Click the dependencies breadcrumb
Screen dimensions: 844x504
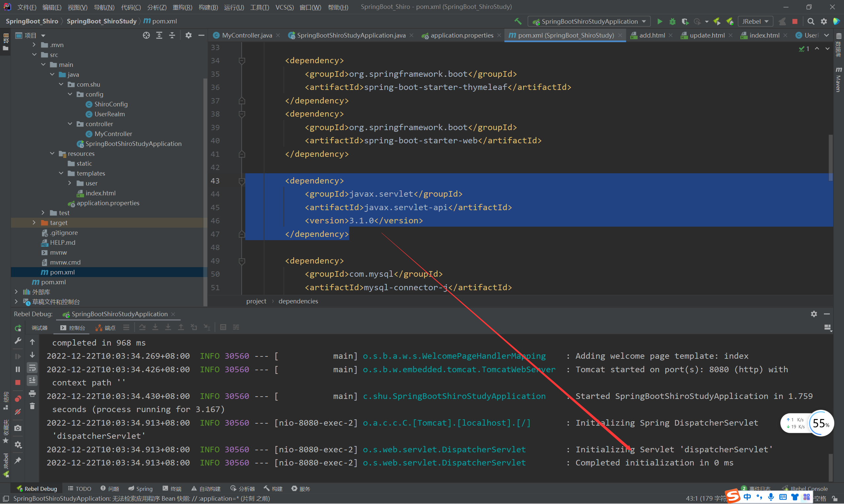tap(298, 301)
